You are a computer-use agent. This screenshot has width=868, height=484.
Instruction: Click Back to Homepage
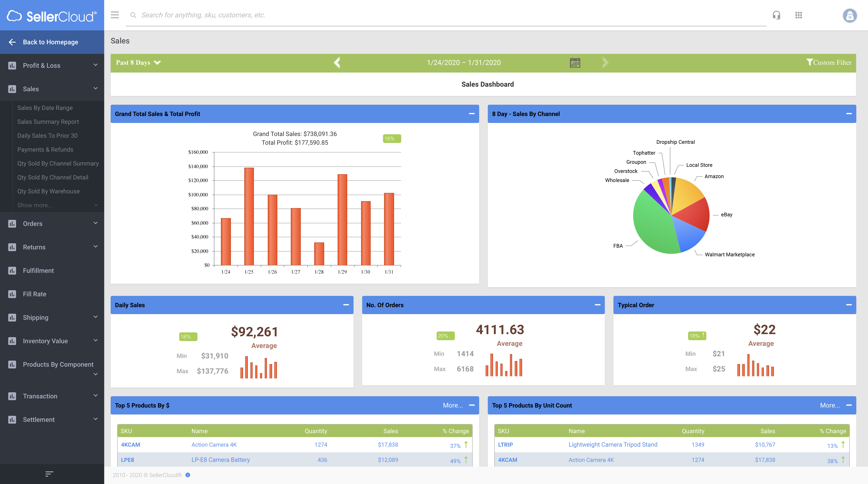tap(50, 42)
